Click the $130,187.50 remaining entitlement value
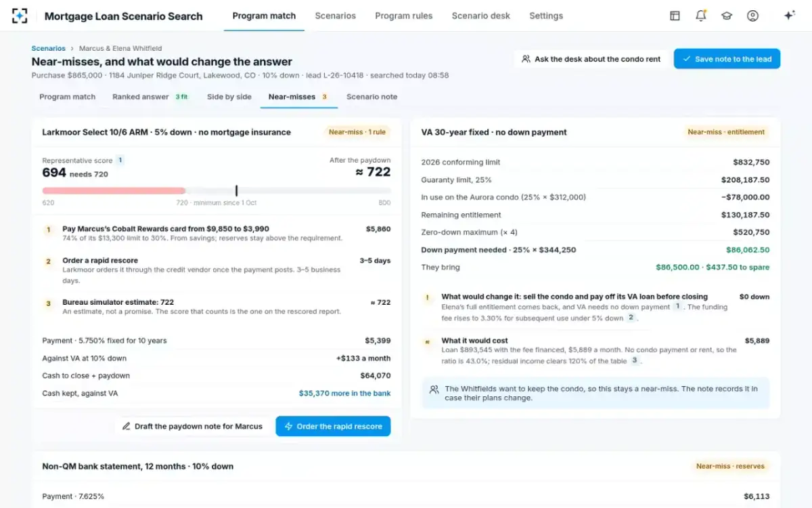Viewport: 812px width, 508px height. click(x=745, y=215)
